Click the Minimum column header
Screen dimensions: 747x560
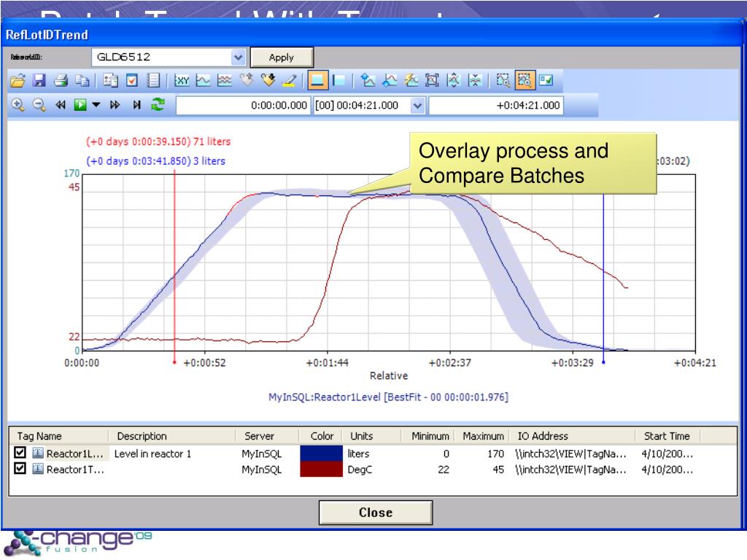point(430,436)
